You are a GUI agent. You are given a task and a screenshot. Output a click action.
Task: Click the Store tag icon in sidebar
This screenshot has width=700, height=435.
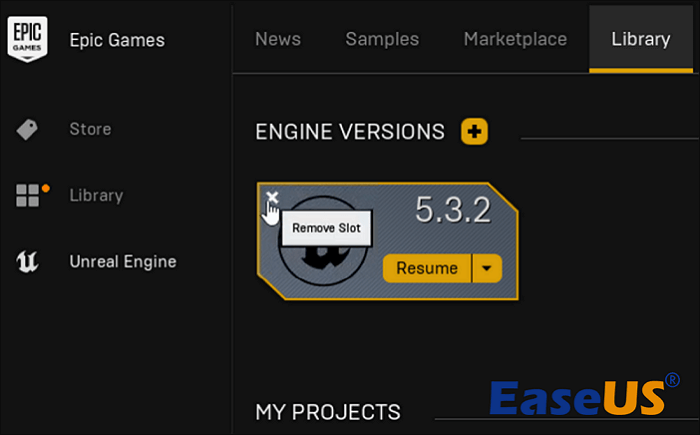tap(27, 129)
